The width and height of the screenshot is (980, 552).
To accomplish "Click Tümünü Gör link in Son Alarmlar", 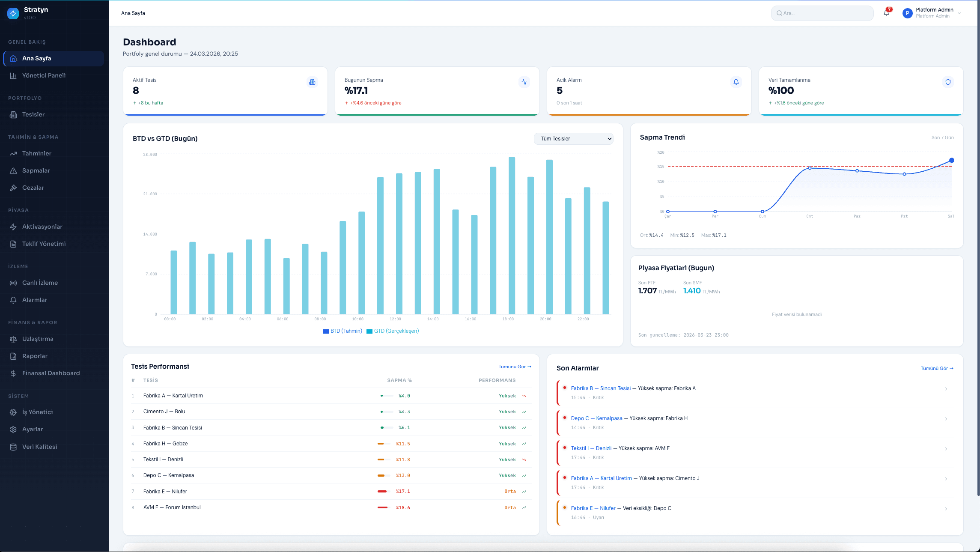I will coord(937,368).
